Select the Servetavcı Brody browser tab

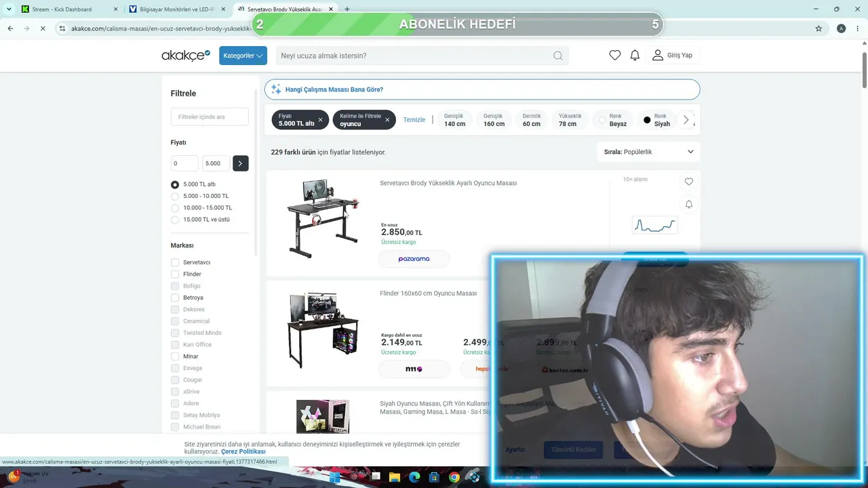[x=285, y=9]
